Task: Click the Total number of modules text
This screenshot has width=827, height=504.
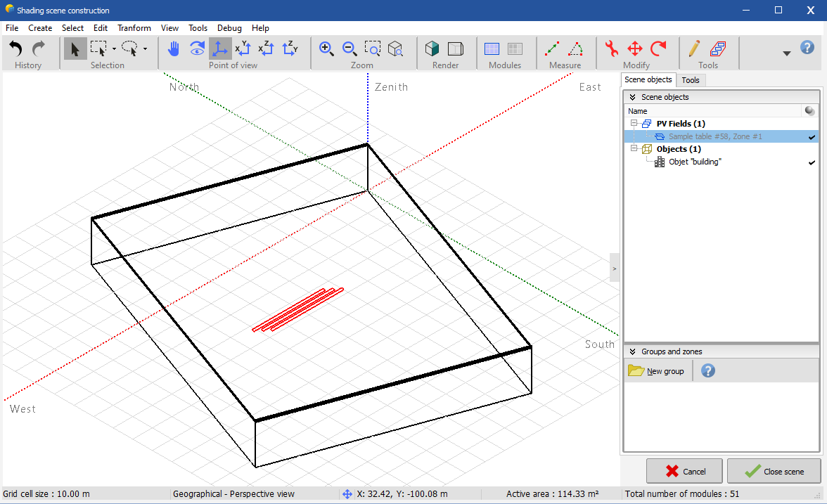Action: click(682, 494)
